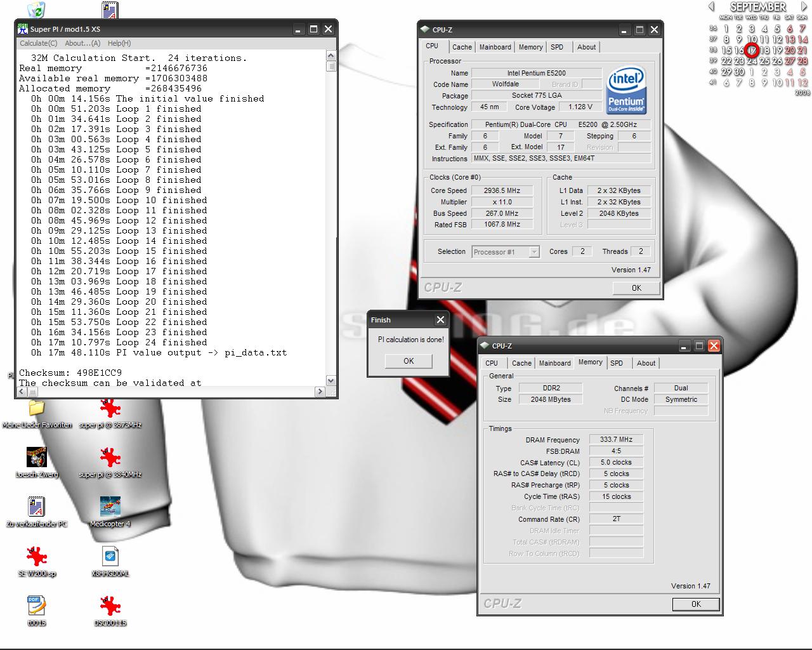Switch to Cache tab in lower CPU-Z window
The image size is (812, 650).
521,363
